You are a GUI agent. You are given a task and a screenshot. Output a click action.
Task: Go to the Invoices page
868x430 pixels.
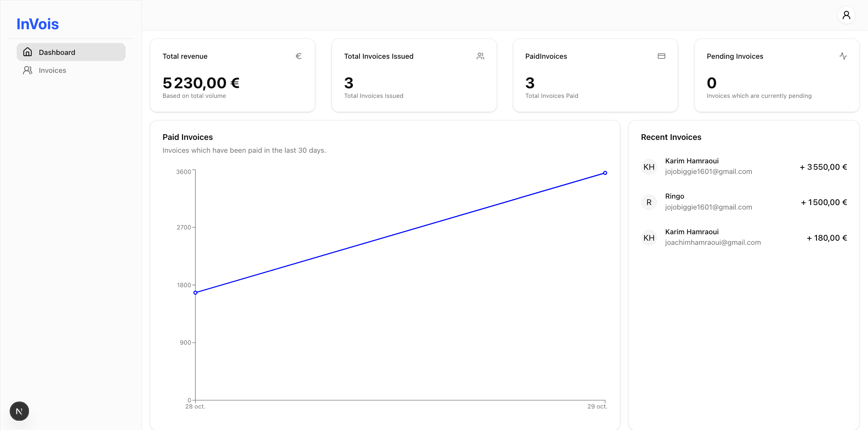pyautogui.click(x=52, y=70)
